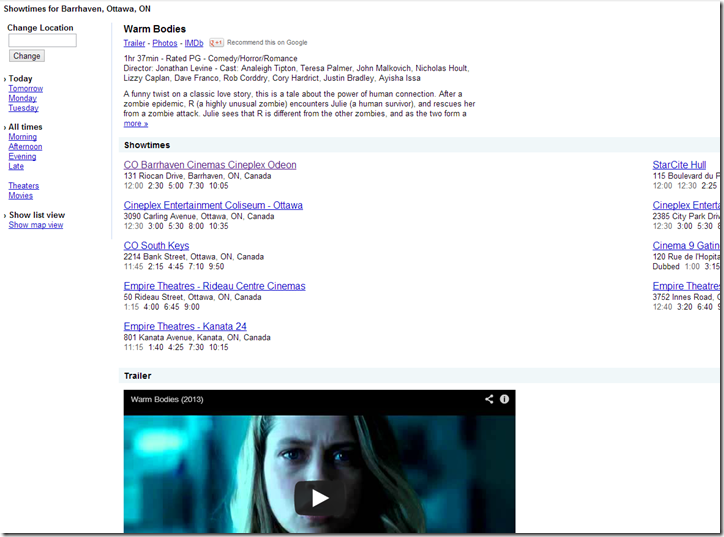Image resolution: width=724 pixels, height=537 pixels.
Task: Click the 3090 Carling Avenue address text
Action: pyautogui.click(x=199, y=216)
